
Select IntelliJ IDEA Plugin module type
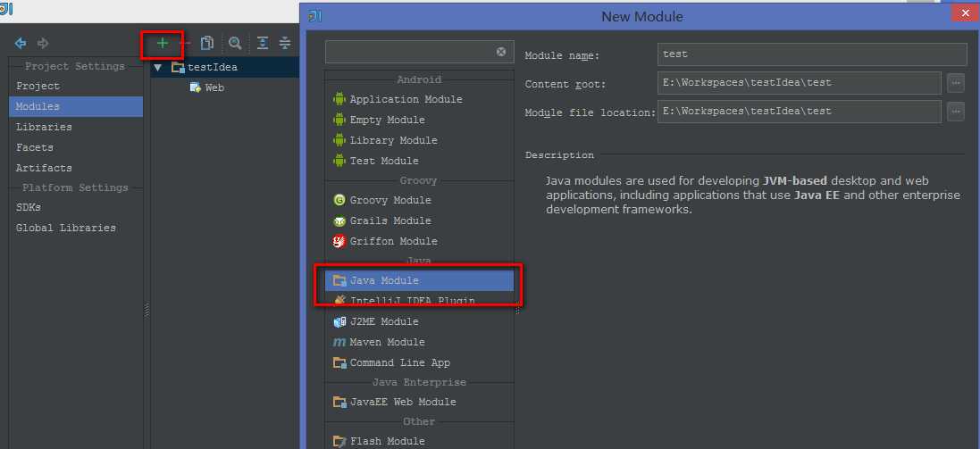point(419,301)
